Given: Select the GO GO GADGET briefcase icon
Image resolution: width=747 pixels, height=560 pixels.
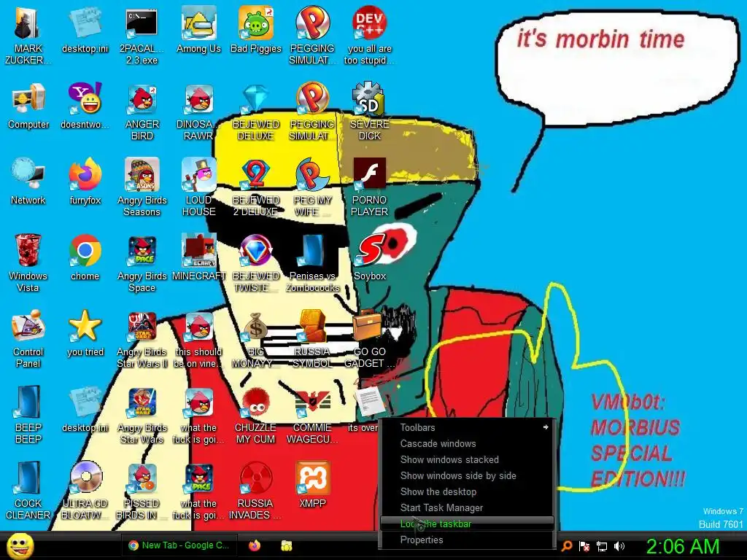Looking at the screenshot, I should point(370,339).
